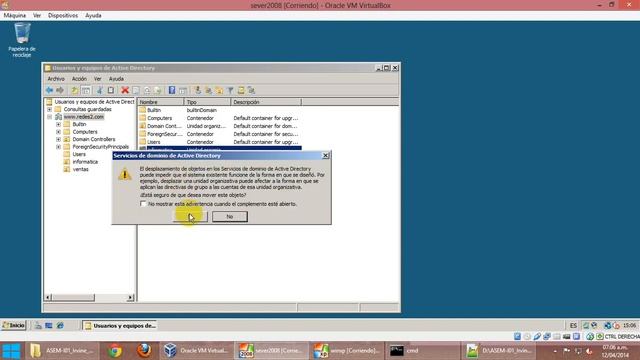Open the Acción menu
Image resolution: width=640 pixels, height=360 pixels.
click(79, 79)
